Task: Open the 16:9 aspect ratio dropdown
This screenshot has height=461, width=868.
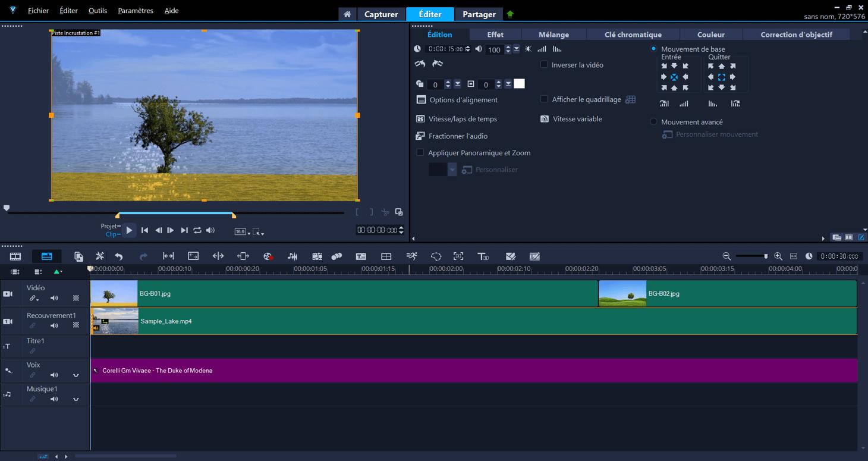Action: tap(243, 231)
